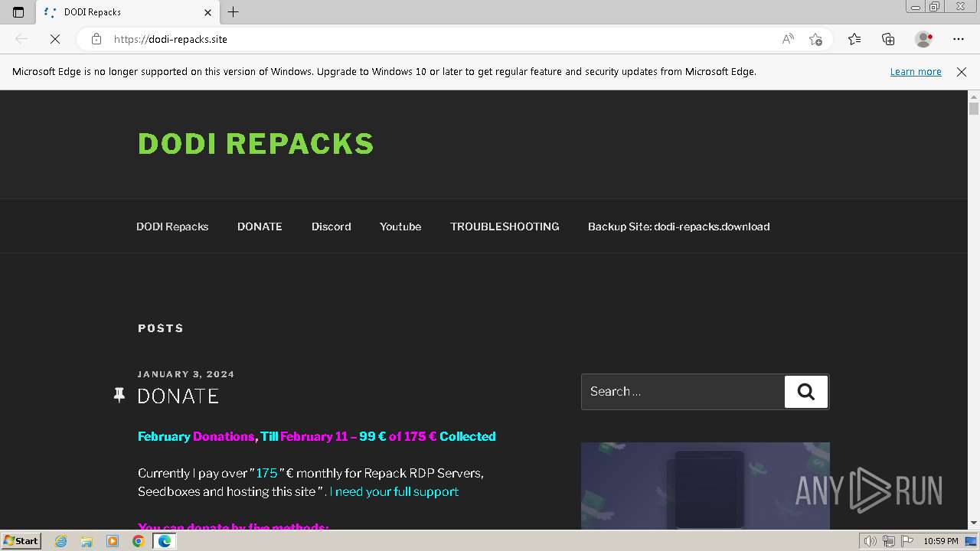Screen dimensions: 980x551
Task: Open the Learn more link
Action: (916, 72)
